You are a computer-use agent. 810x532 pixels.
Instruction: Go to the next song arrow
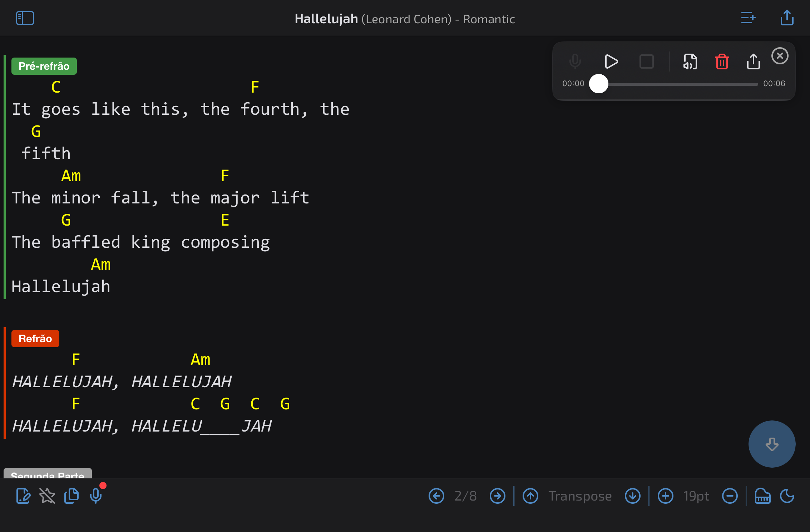(x=497, y=496)
